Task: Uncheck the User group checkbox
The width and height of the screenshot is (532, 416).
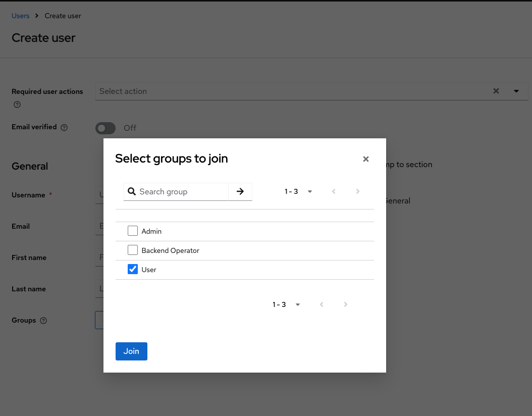Action: (x=133, y=270)
